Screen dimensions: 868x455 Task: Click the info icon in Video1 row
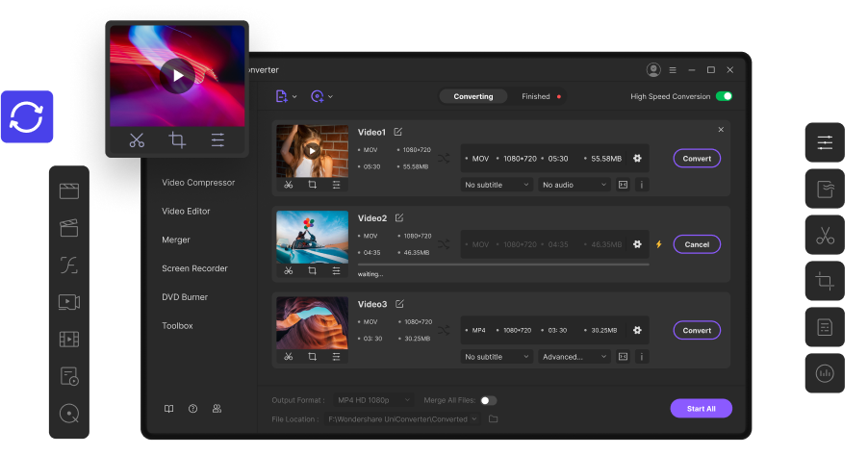tap(642, 185)
